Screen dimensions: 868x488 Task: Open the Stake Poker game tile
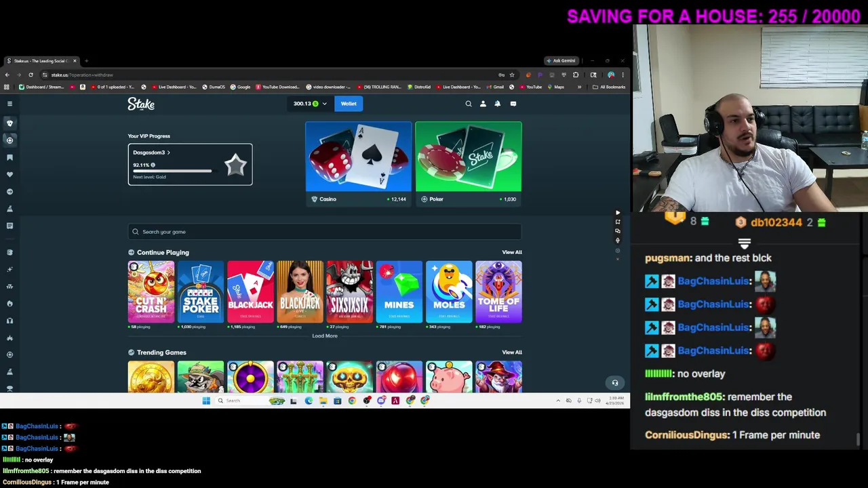pyautogui.click(x=200, y=291)
